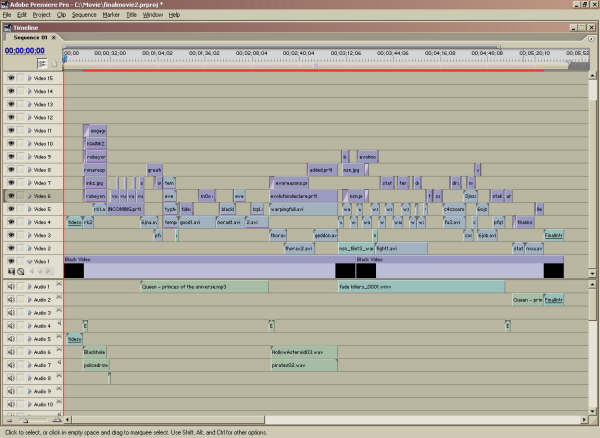
Task: Collapse the Video 1 track
Action: (x=29, y=261)
